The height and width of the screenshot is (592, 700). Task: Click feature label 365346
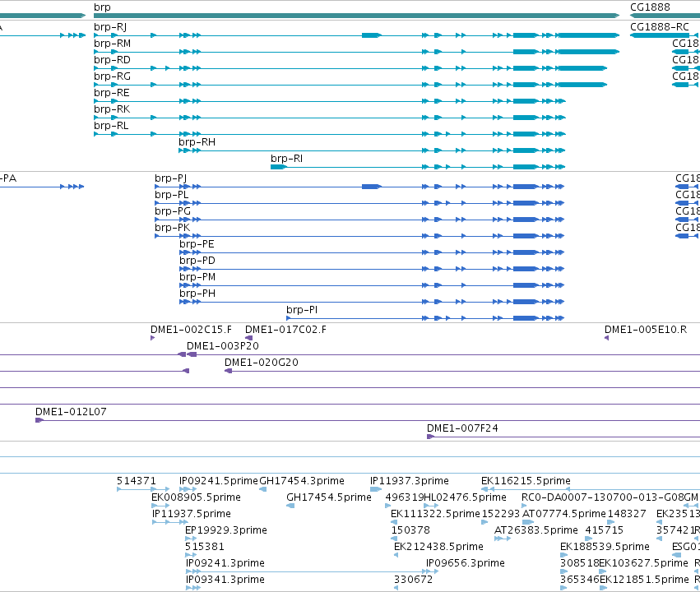[579, 580]
